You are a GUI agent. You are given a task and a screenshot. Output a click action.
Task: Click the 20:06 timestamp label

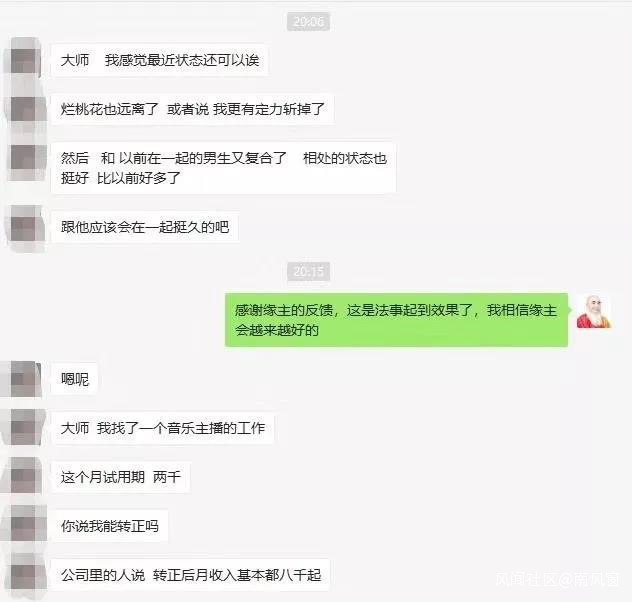tap(309, 21)
